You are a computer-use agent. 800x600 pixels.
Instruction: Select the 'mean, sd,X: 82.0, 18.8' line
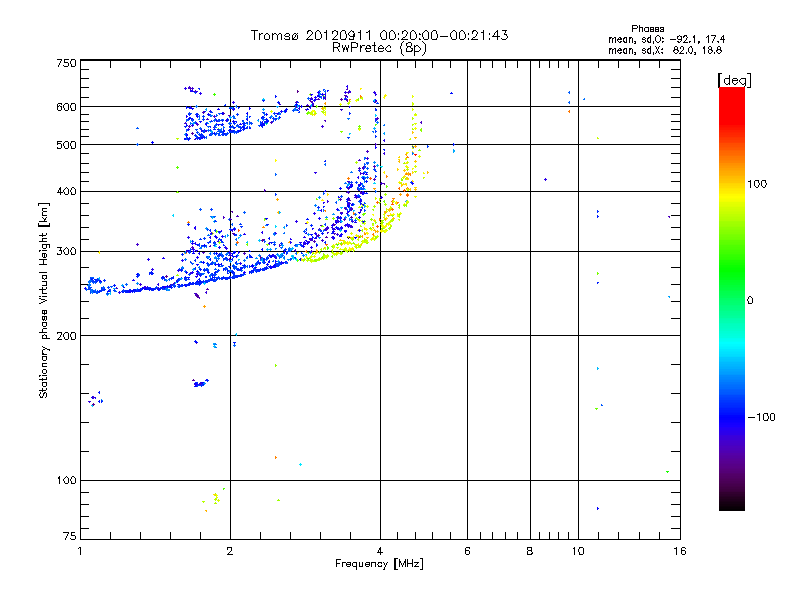pos(665,50)
